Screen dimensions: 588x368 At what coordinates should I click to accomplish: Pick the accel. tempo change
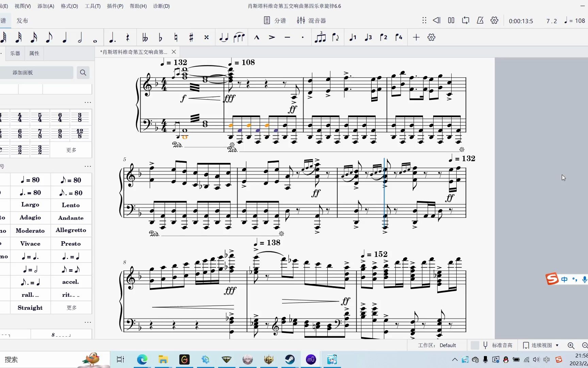pyautogui.click(x=71, y=282)
